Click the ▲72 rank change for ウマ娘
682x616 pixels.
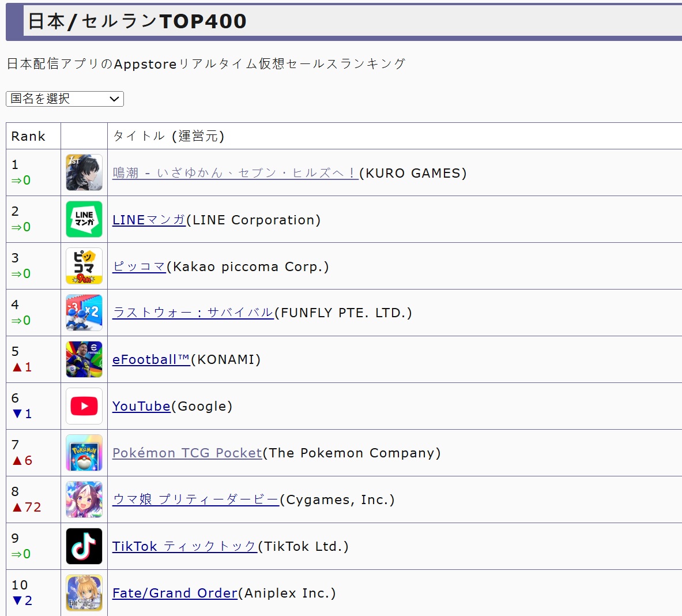pos(27,507)
